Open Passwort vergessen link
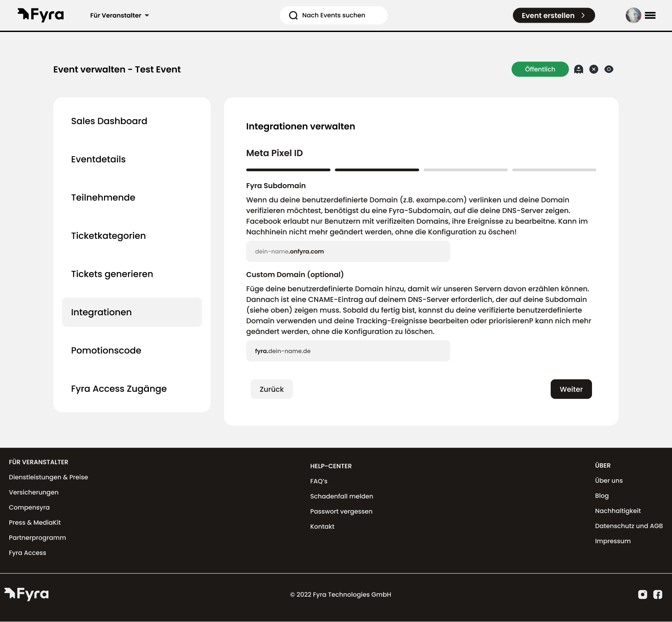 (341, 511)
